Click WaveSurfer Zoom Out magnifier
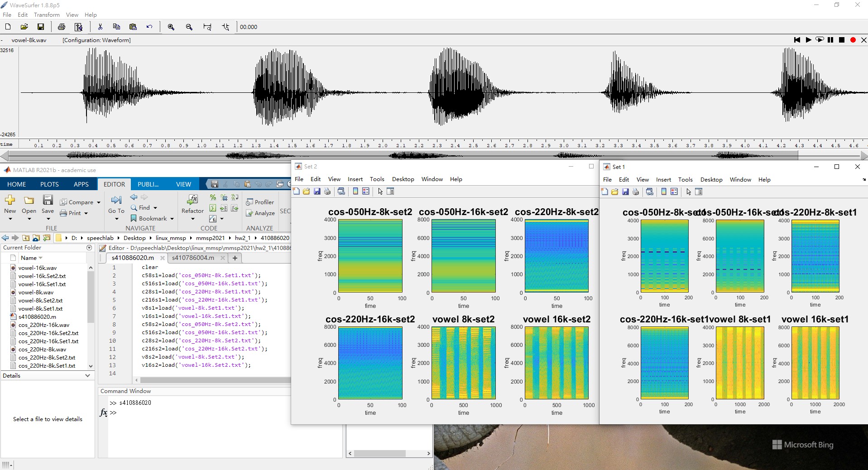 click(189, 27)
